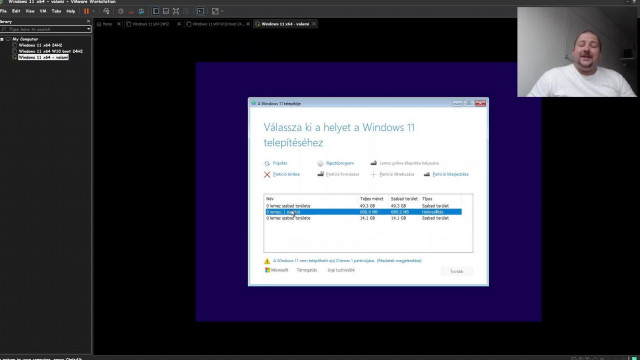Image resolution: width=640 pixels, height=360 pixels.
Task: Click the Támogatás link
Action: (307, 270)
